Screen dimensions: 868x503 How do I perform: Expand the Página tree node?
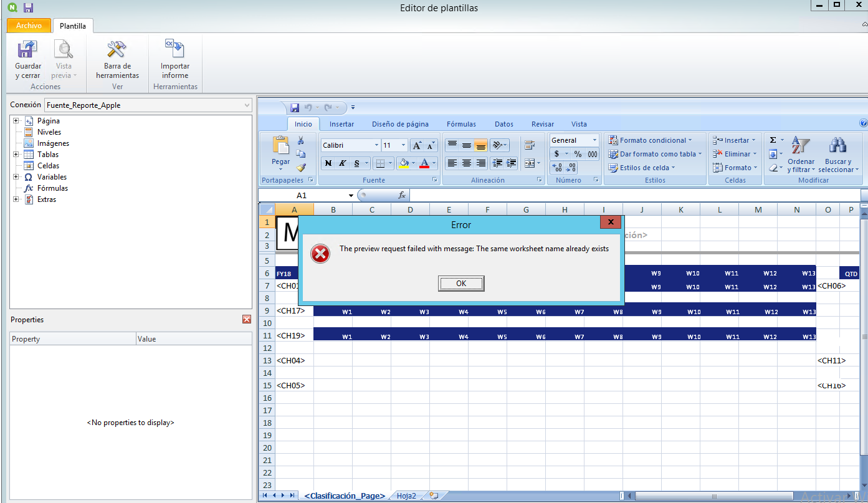click(16, 121)
